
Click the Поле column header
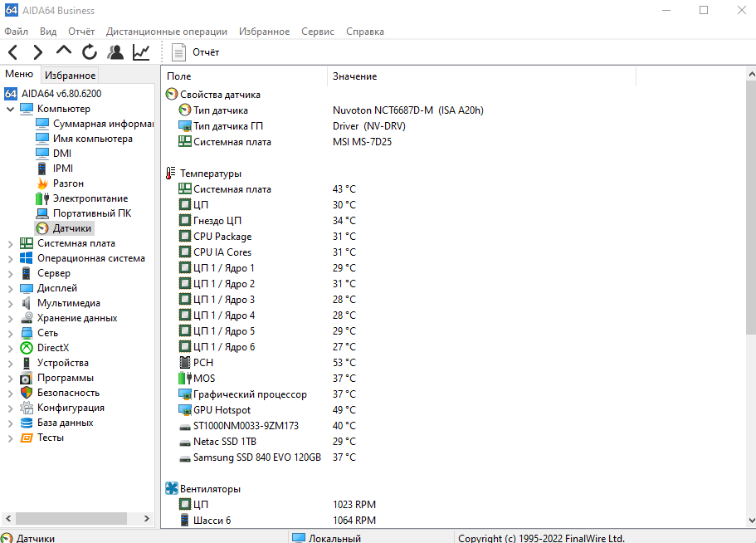pos(245,76)
